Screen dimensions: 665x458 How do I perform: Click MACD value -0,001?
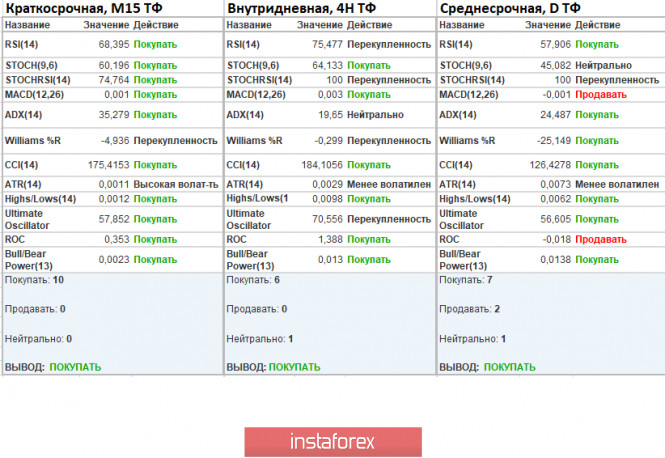coord(557,95)
